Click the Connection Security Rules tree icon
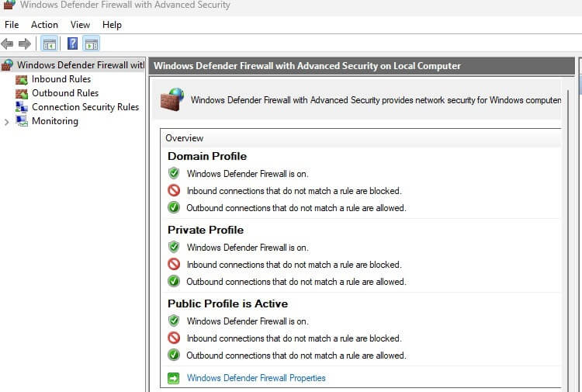Viewport: 582px width, 392px height. pyautogui.click(x=22, y=107)
